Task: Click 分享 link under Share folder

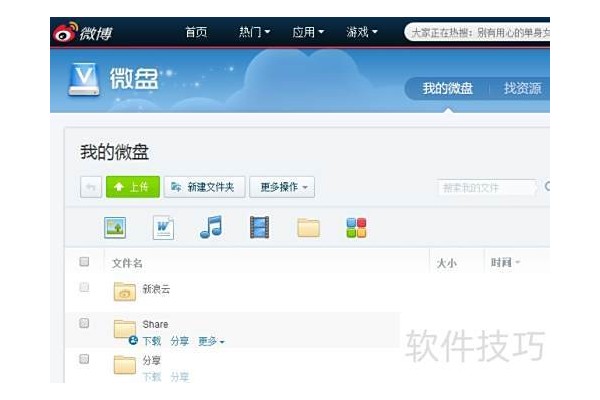Action: click(x=180, y=341)
